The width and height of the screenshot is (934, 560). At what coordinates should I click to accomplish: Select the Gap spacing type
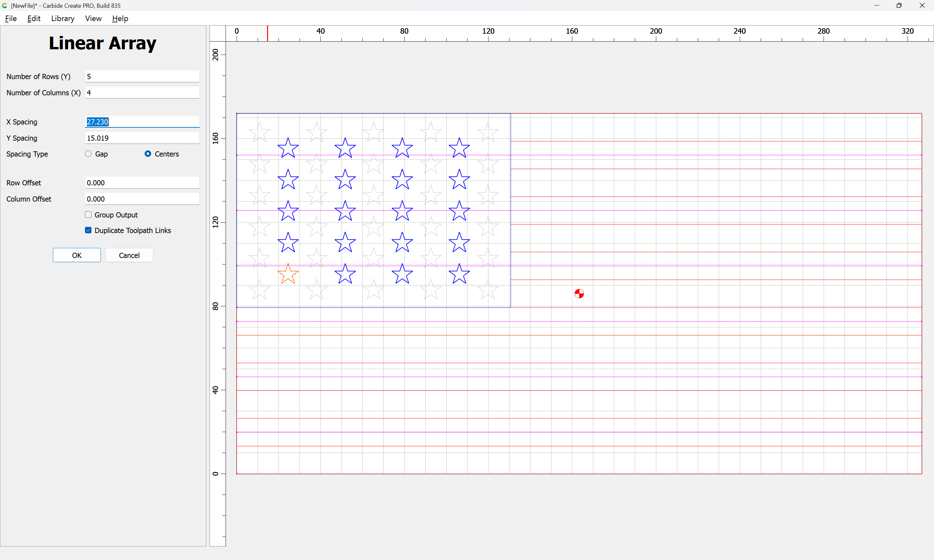tap(88, 154)
